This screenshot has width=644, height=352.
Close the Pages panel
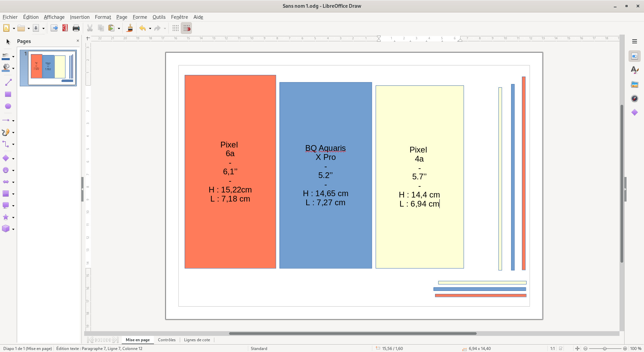[78, 41]
